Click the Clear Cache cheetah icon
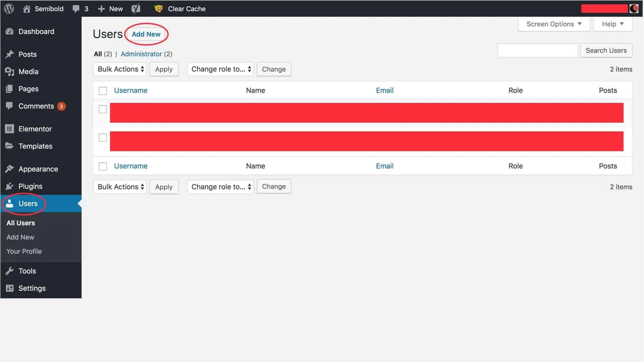644x362 pixels. (x=158, y=9)
